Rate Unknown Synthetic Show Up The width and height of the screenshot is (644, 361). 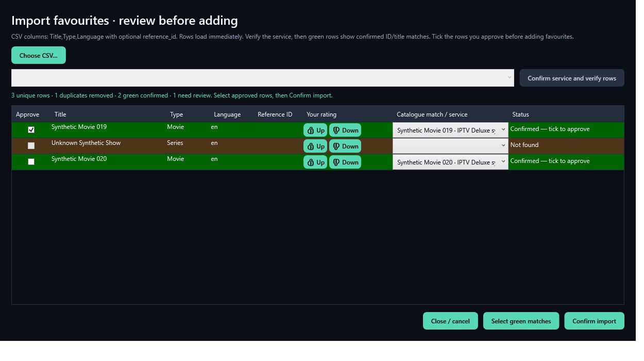(x=315, y=146)
